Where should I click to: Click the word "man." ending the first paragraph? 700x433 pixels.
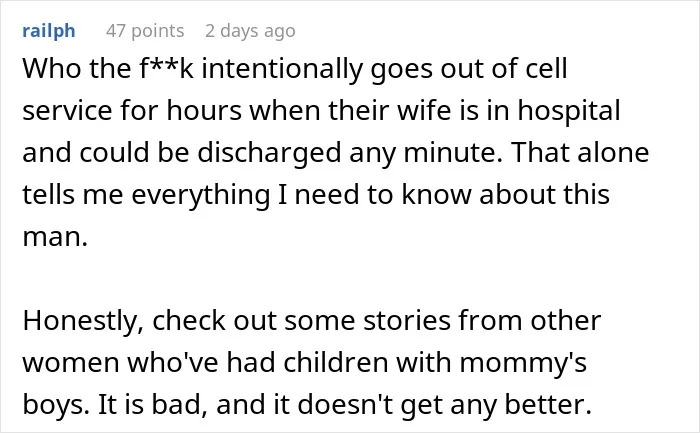click(x=55, y=237)
